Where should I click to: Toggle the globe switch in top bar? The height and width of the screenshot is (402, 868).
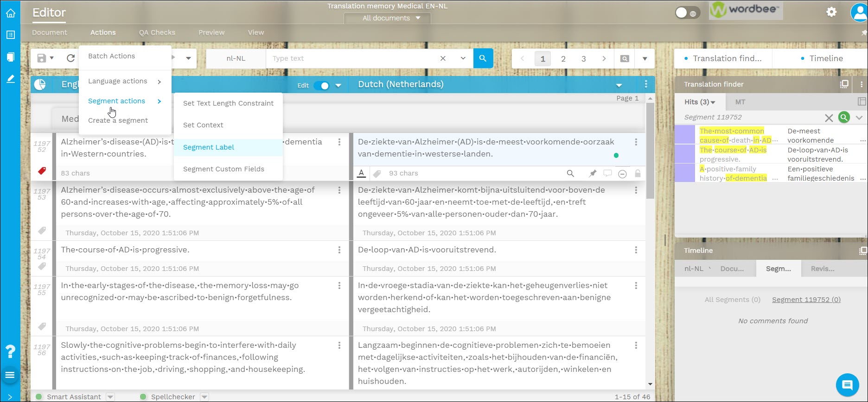(x=687, y=13)
